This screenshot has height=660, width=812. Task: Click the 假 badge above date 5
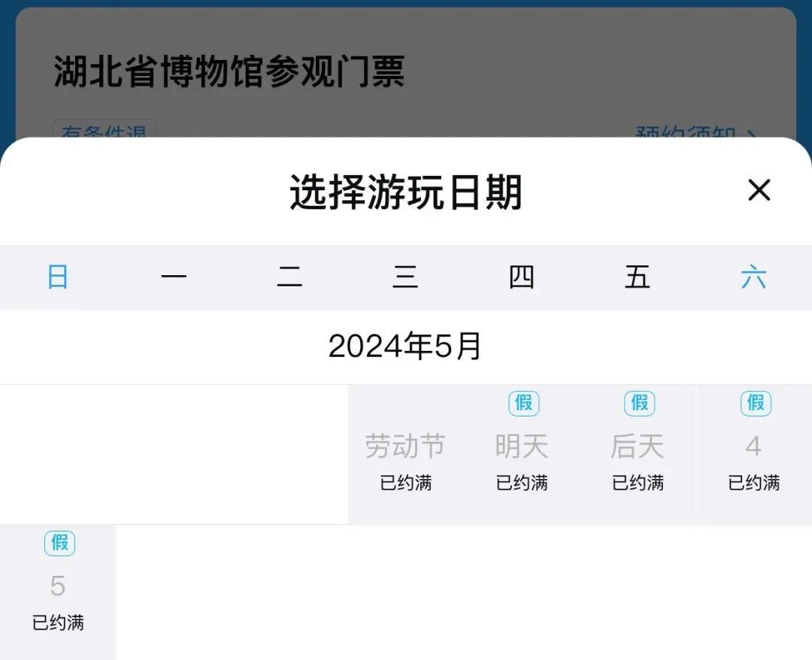(x=59, y=543)
